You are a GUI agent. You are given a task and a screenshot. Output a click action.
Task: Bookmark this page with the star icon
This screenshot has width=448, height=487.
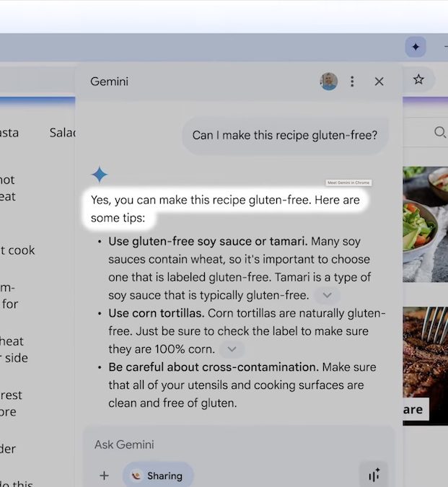418,79
